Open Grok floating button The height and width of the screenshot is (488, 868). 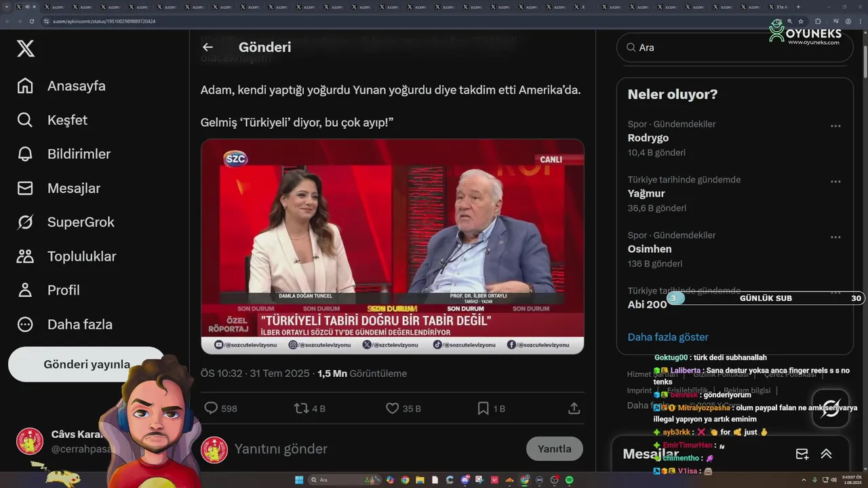coord(831,408)
